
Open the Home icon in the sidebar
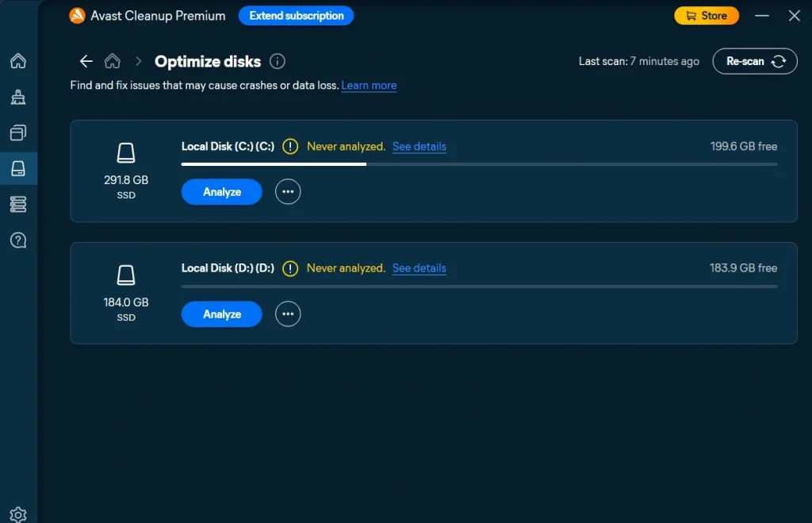click(x=18, y=60)
